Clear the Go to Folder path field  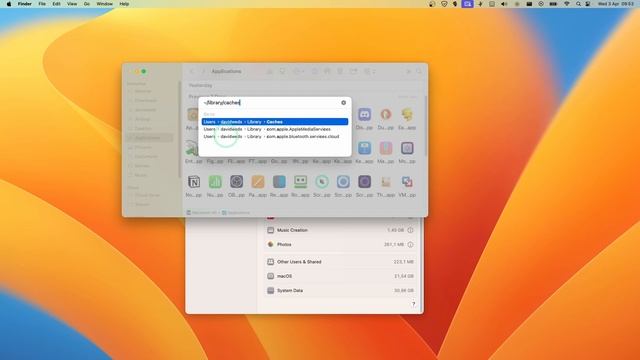[343, 103]
